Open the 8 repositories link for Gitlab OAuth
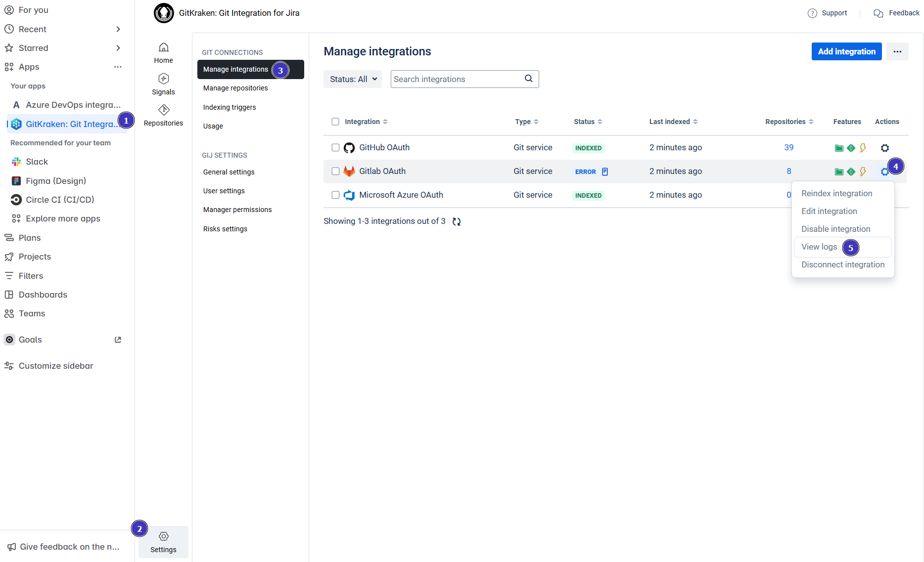This screenshot has height=562, width=924. pos(788,171)
